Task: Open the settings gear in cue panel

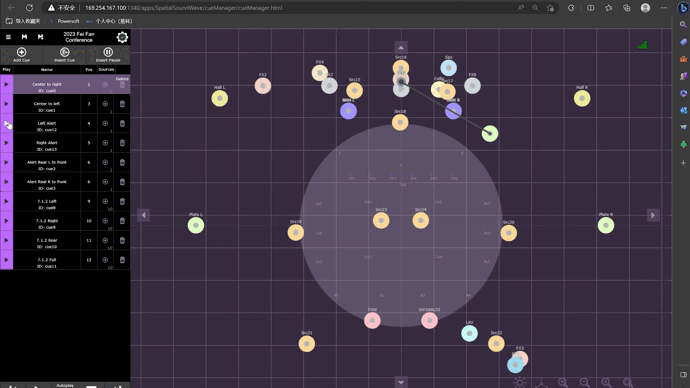Action: pos(122,37)
